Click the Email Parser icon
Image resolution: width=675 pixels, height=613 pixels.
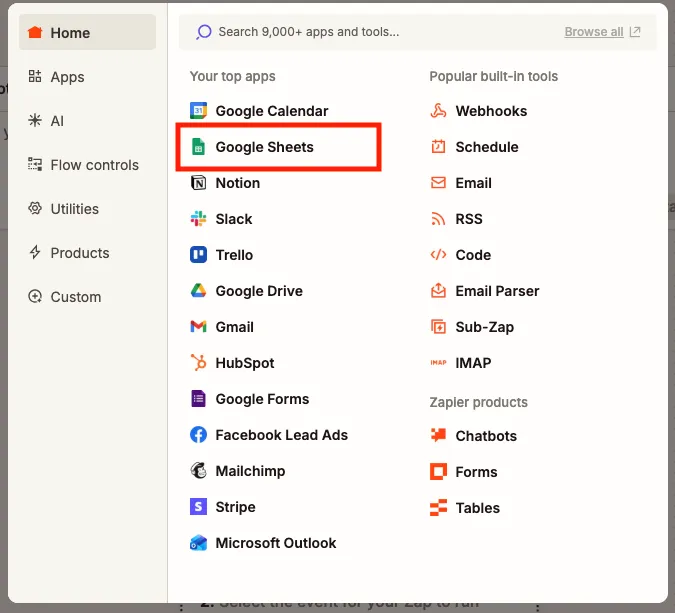point(438,291)
